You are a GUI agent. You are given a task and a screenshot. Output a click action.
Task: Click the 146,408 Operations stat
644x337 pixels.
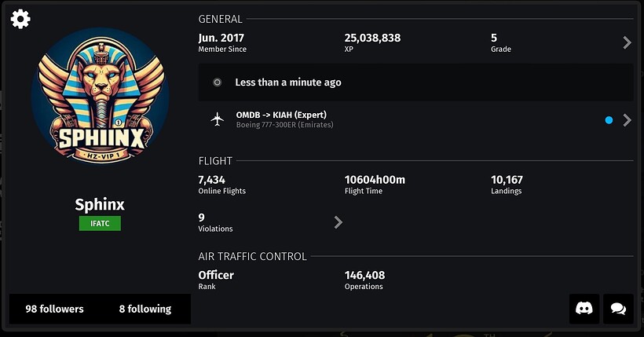click(x=364, y=280)
